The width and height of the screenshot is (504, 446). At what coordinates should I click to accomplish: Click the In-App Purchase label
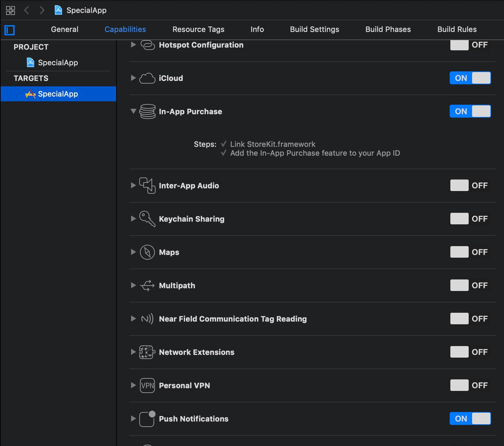(x=191, y=112)
